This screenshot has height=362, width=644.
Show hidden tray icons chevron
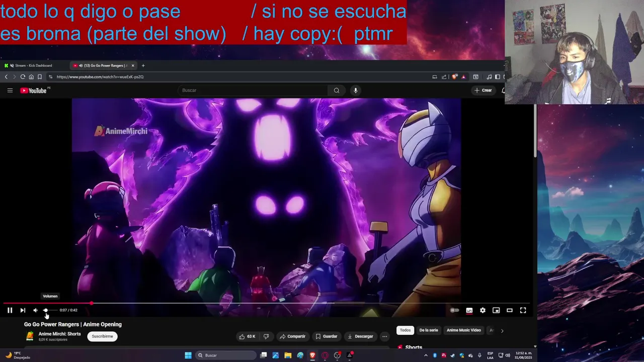coord(426,355)
